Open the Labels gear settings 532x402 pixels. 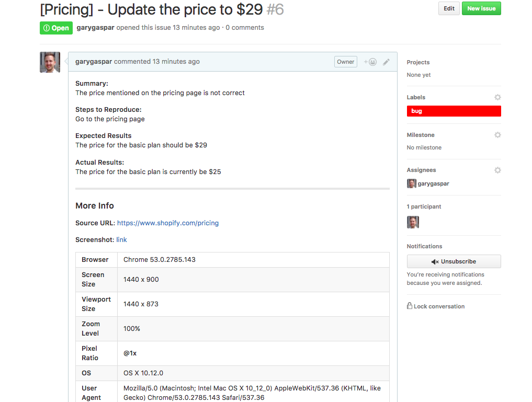497,97
